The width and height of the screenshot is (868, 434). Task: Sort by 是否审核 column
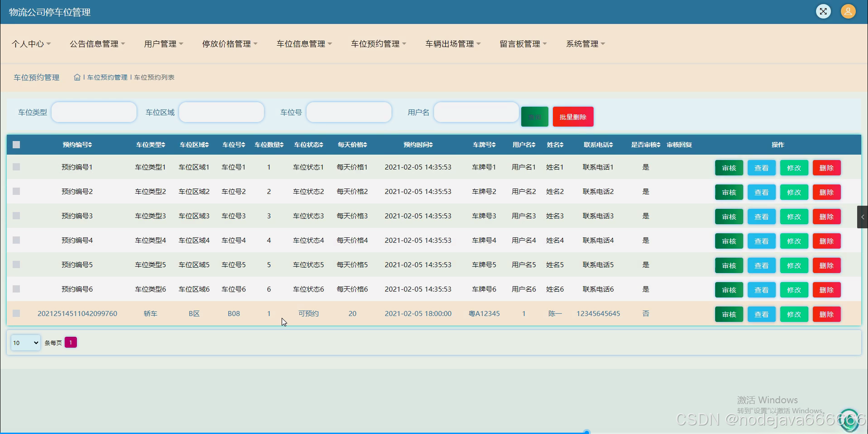[646, 145]
